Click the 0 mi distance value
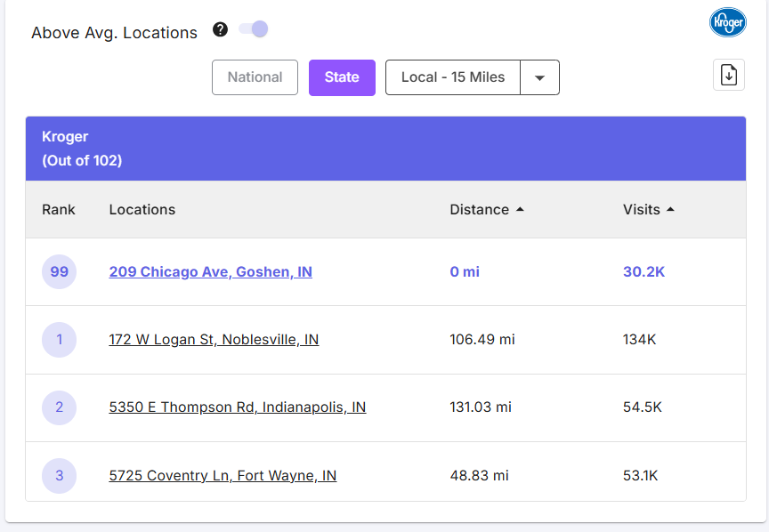Image resolution: width=769 pixels, height=532 pixels. point(465,271)
